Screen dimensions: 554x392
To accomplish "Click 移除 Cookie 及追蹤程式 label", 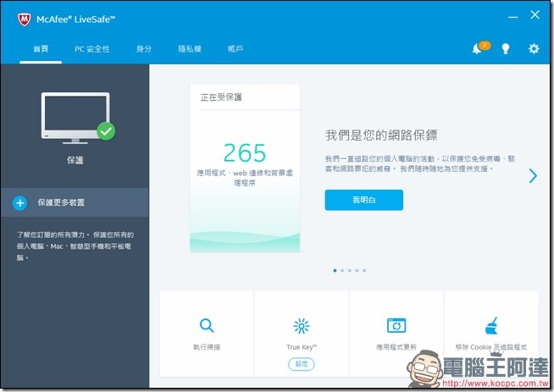I will [491, 347].
